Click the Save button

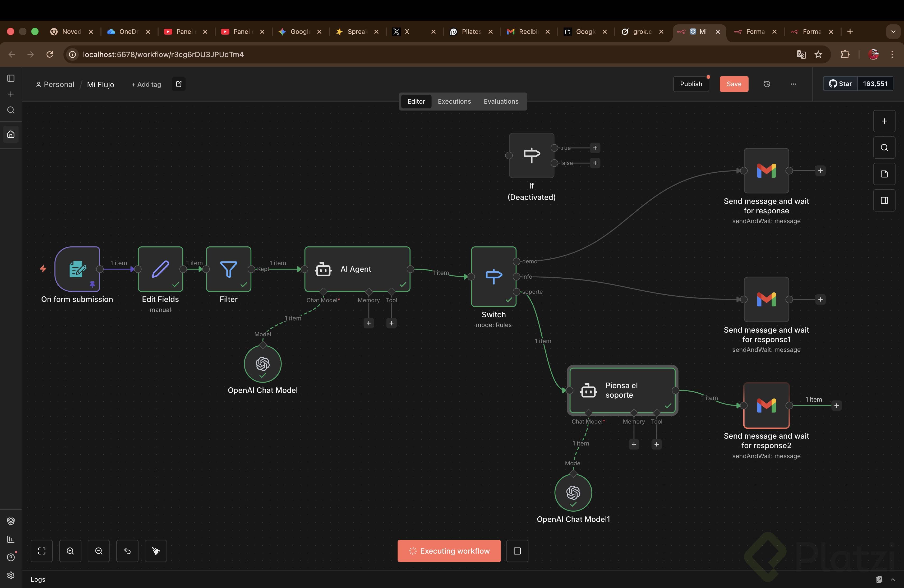(x=734, y=84)
